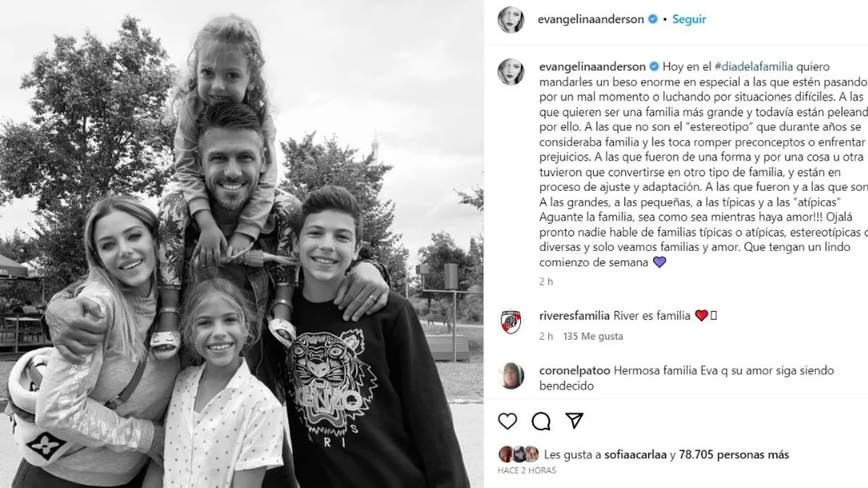The width and height of the screenshot is (868, 488).
Task: Click the HACE 2 HORAS timestamp
Action: [x=525, y=471]
